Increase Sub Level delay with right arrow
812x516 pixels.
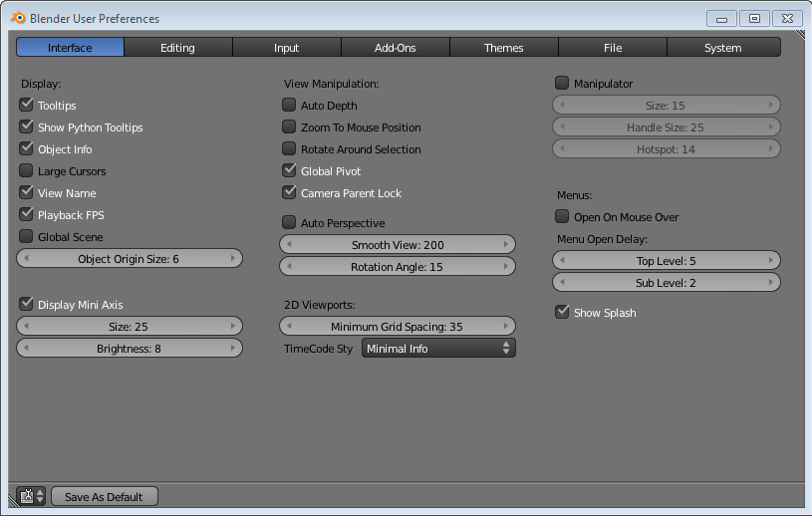click(771, 282)
